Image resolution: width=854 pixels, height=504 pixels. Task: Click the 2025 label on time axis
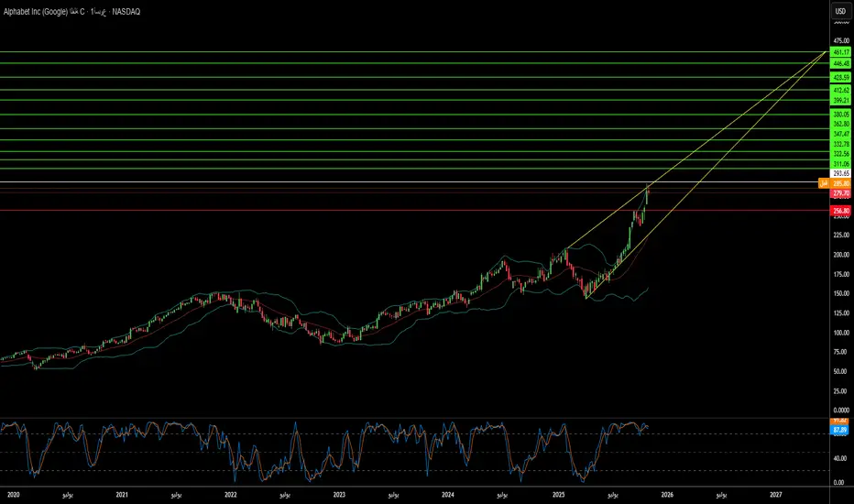pos(559,495)
